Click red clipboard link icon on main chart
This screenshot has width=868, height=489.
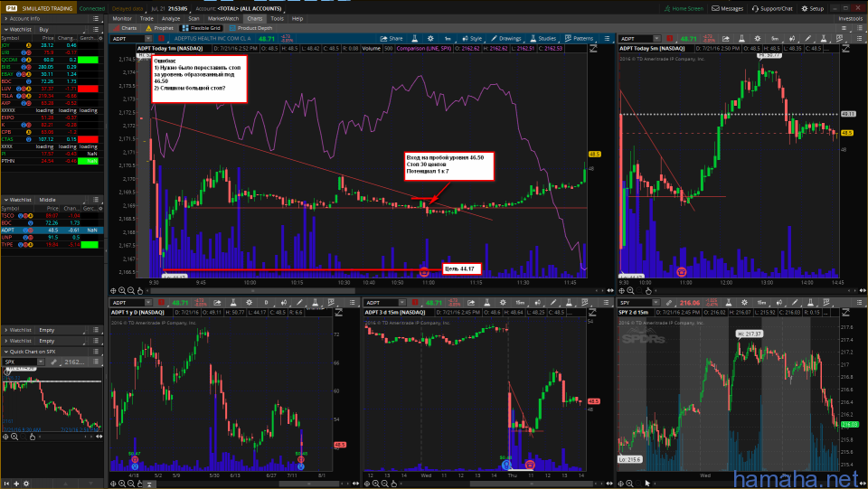161,39
